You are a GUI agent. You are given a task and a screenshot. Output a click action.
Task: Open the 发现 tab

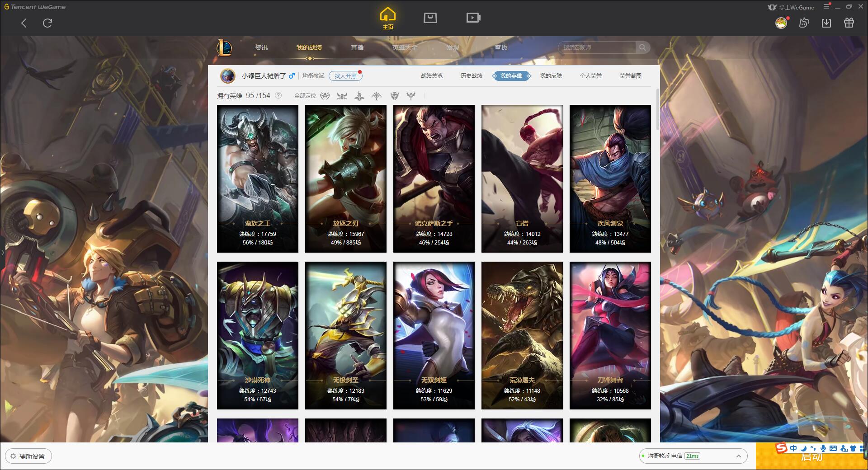coord(453,47)
